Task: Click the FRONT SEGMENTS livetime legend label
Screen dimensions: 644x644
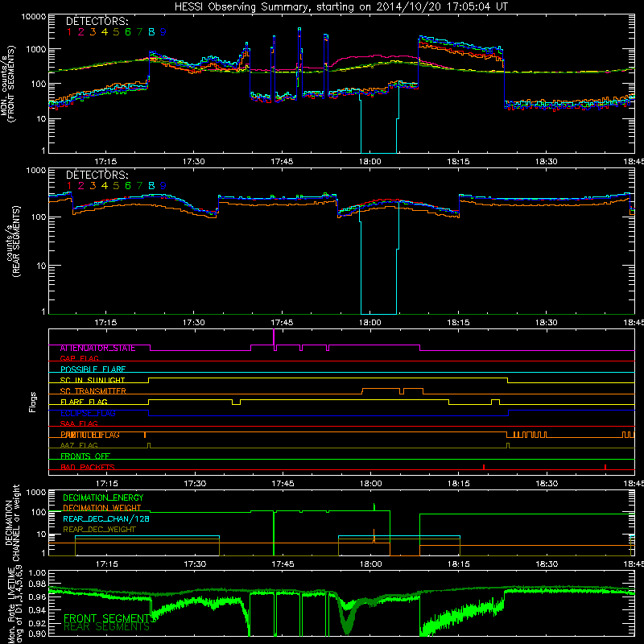Action: 109,618
